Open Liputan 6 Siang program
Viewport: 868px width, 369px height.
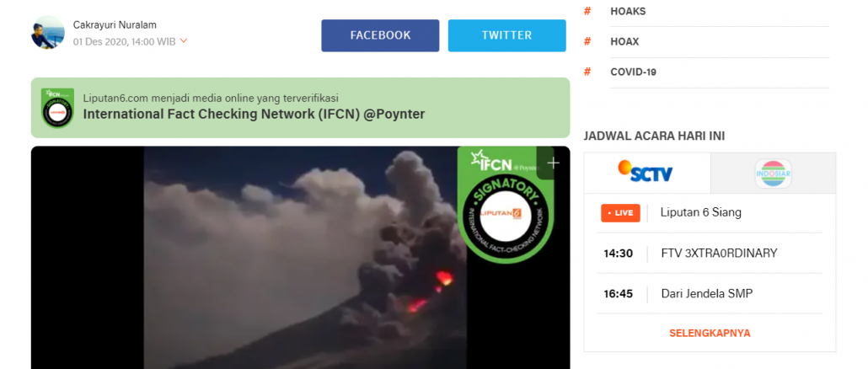click(701, 212)
